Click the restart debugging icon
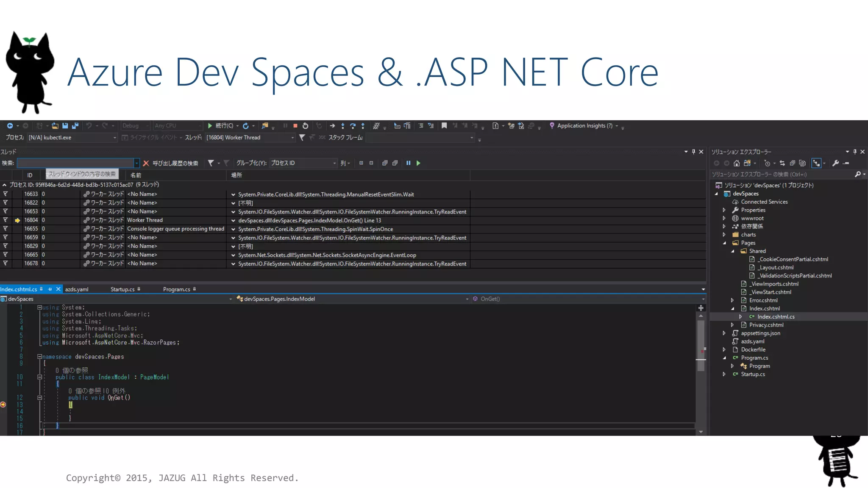Image resolution: width=868 pixels, height=488 pixels. (x=305, y=126)
